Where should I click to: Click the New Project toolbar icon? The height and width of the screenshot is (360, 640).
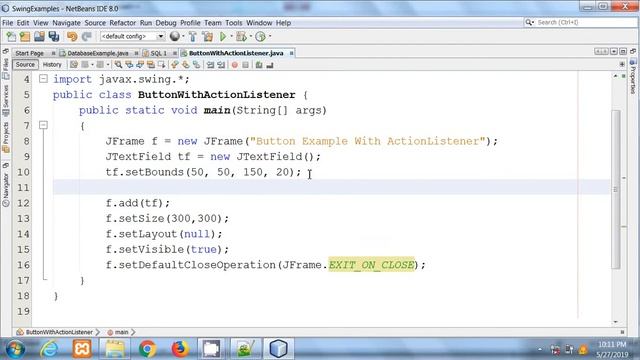[25, 36]
